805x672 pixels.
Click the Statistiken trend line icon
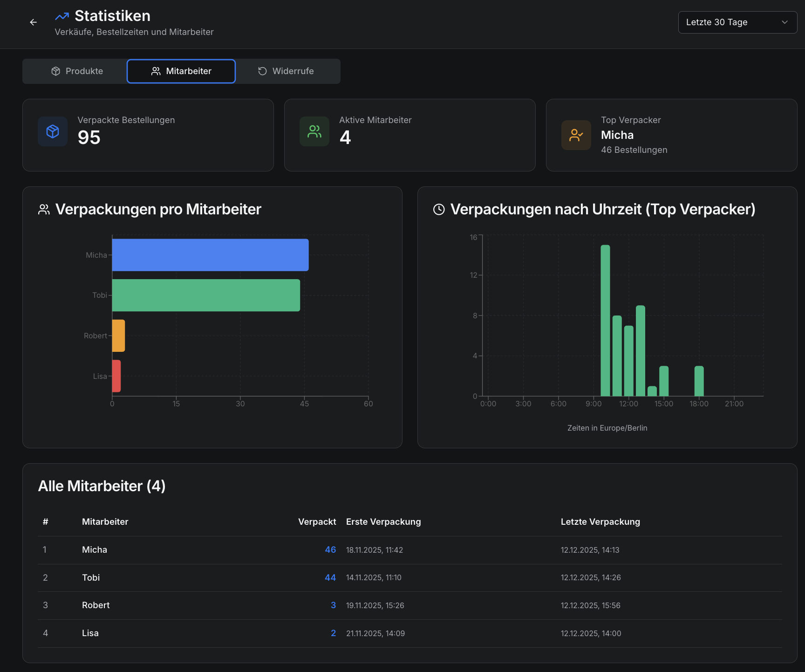click(62, 17)
